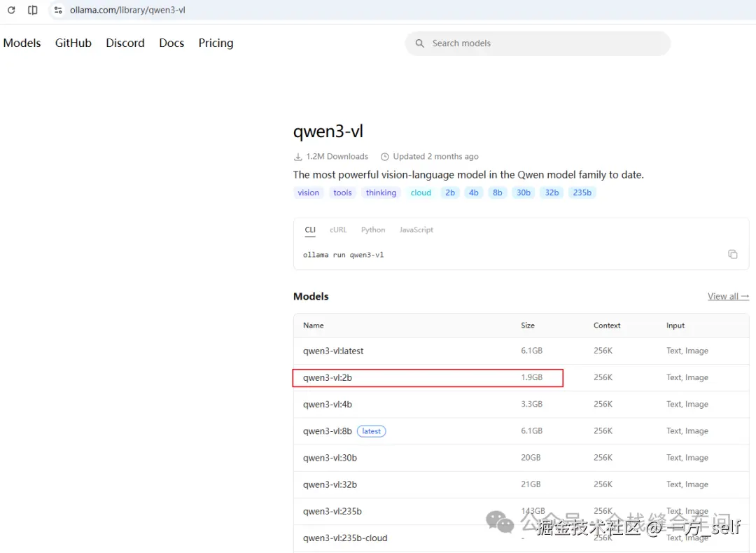Switch to the JavaScript tab
756x553 pixels.
coord(416,230)
